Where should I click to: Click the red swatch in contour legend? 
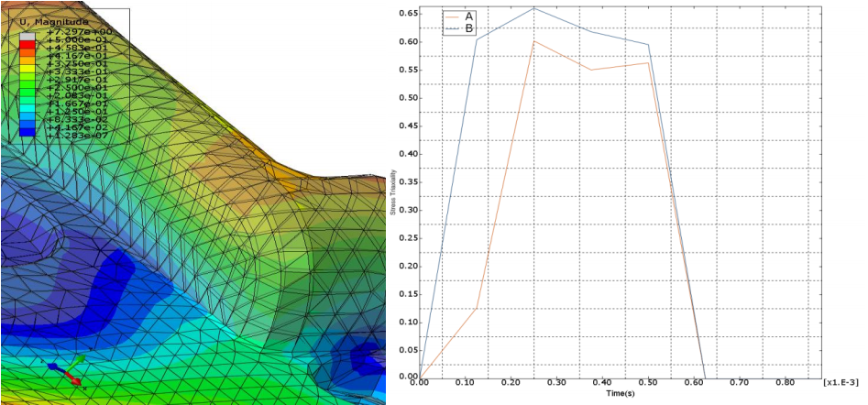coord(27,44)
